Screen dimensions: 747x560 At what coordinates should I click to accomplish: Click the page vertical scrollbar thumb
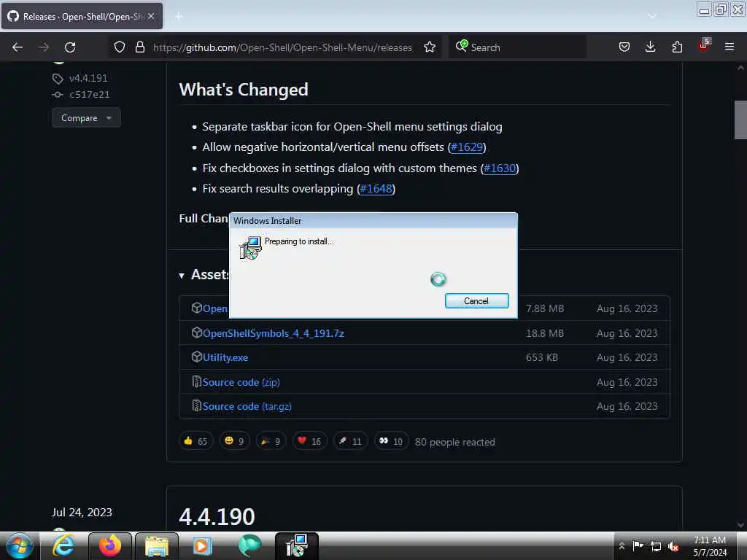tap(740, 120)
